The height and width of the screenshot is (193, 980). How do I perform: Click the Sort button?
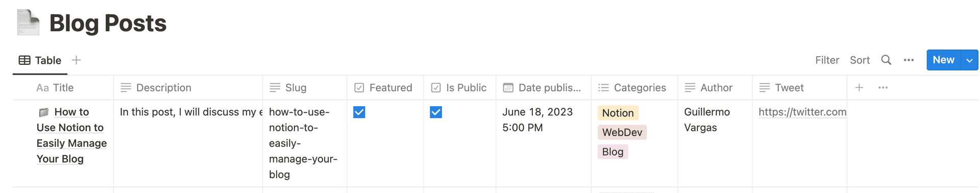tap(860, 60)
